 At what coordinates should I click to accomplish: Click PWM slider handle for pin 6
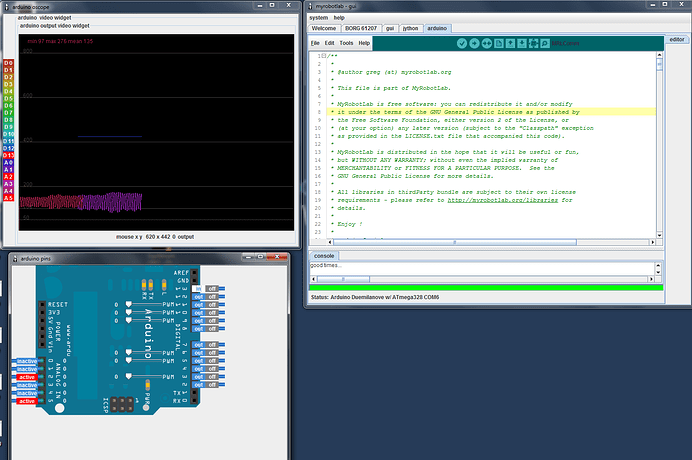128,352
